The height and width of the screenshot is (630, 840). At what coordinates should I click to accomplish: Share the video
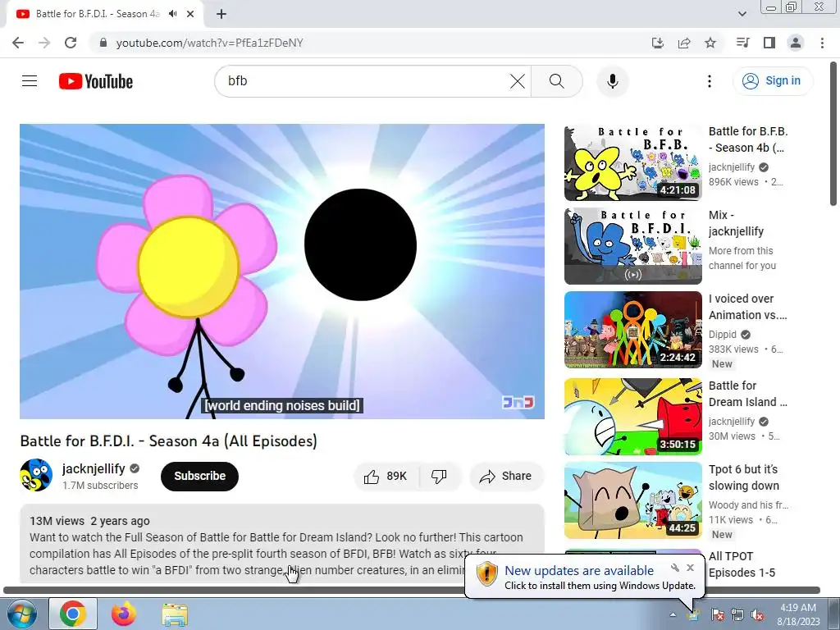[506, 476]
